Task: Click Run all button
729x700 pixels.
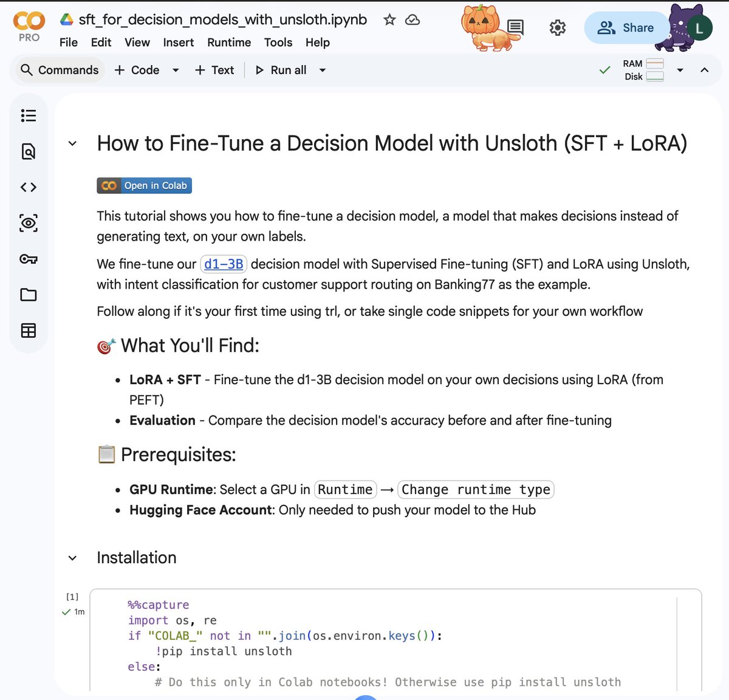Action: pyautogui.click(x=281, y=70)
